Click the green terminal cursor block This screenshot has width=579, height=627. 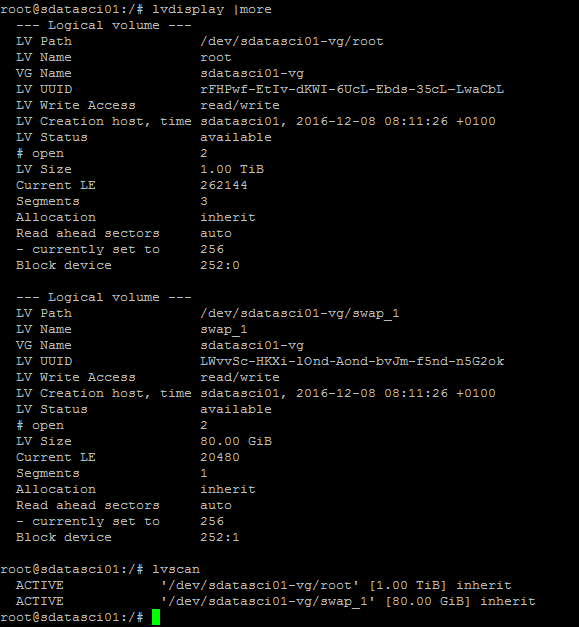156,617
